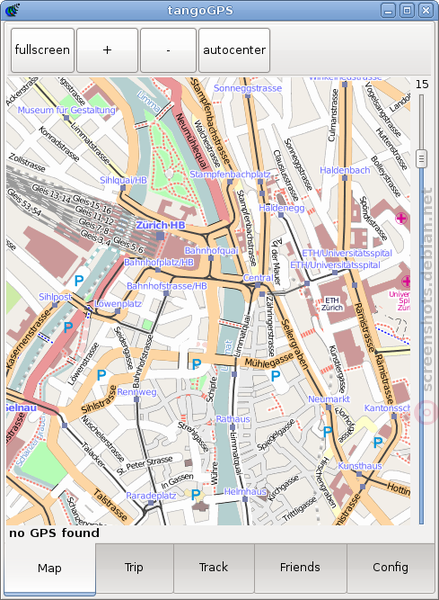Image resolution: width=439 pixels, height=600 pixels.
Task: Click the parking icon beside Mühlegasse label
Action: 276,377
